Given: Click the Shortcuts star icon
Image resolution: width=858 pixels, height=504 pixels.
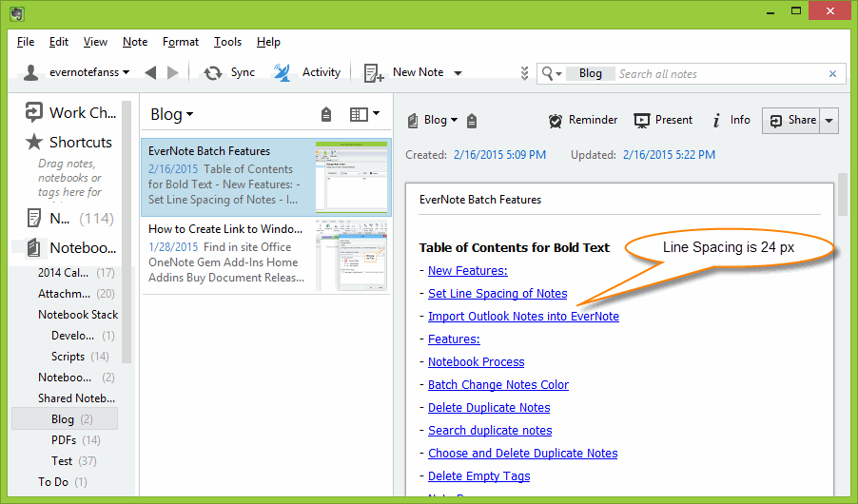Looking at the screenshot, I should pos(34,142).
